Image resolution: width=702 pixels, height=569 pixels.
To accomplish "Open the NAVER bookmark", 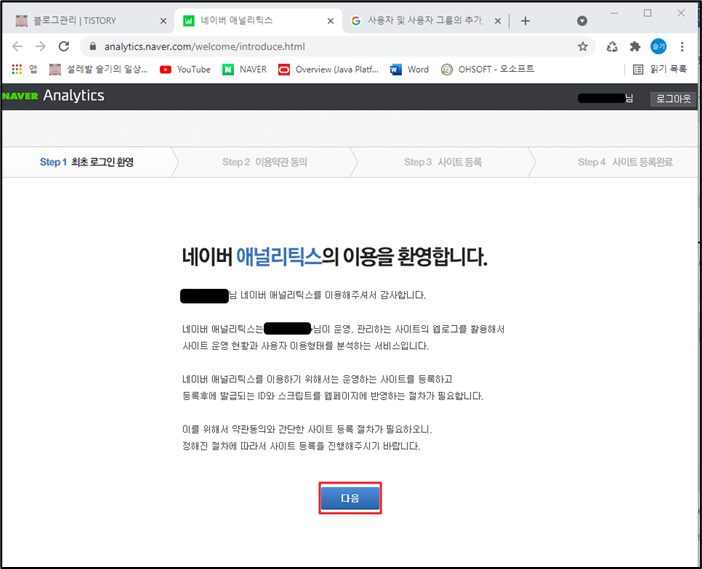I will pyautogui.click(x=244, y=69).
